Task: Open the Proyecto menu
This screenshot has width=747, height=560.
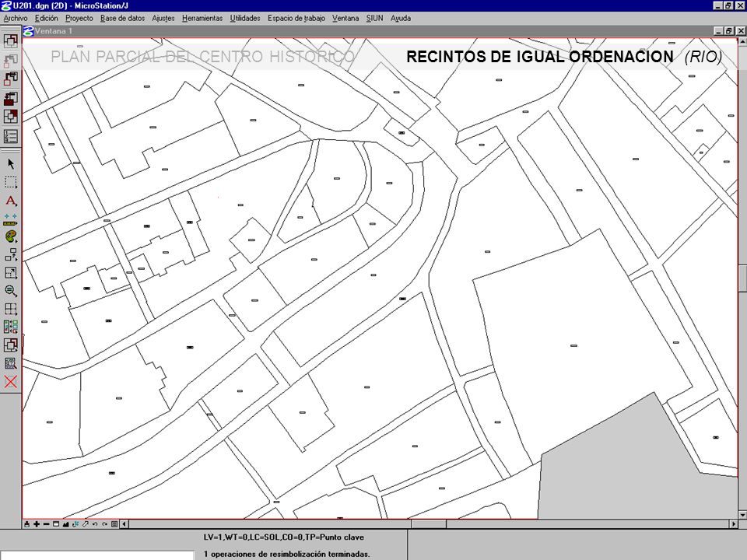Action: 79,18
